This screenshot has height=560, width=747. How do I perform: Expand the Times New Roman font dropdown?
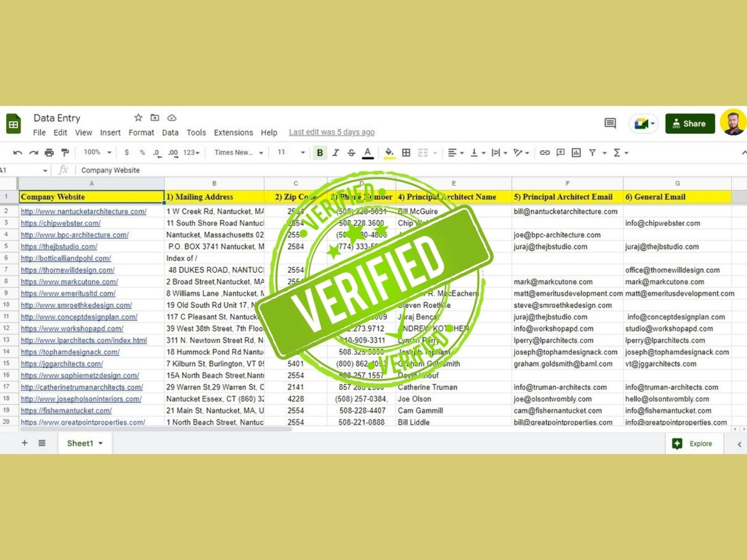coord(239,153)
